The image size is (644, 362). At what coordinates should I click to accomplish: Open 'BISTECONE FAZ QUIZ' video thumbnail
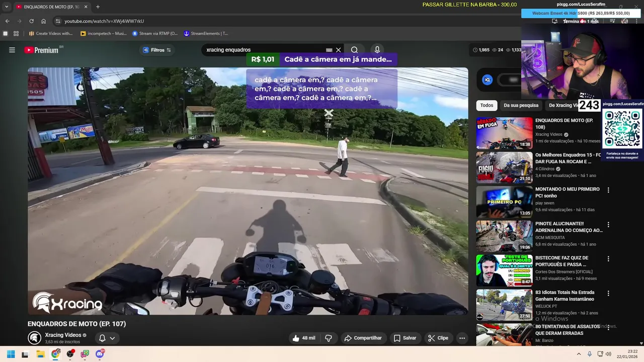pyautogui.click(x=504, y=270)
